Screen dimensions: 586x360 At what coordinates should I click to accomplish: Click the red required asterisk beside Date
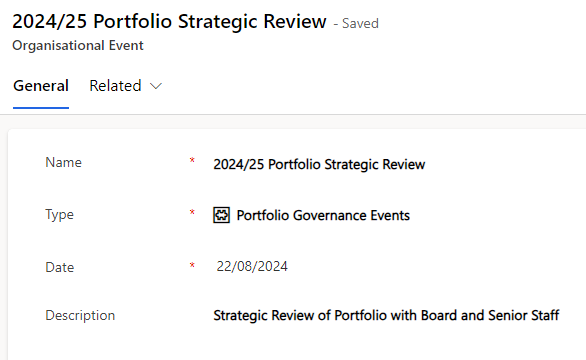coord(192,265)
